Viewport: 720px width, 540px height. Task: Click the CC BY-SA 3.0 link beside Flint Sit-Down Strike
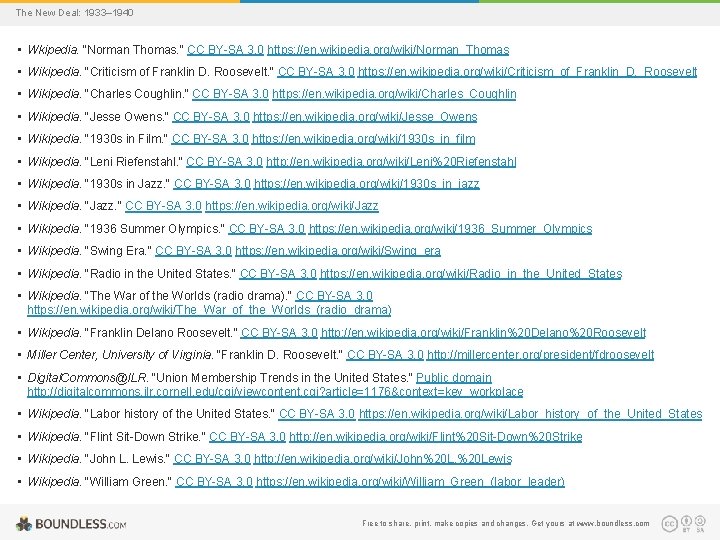pyautogui.click(x=248, y=437)
